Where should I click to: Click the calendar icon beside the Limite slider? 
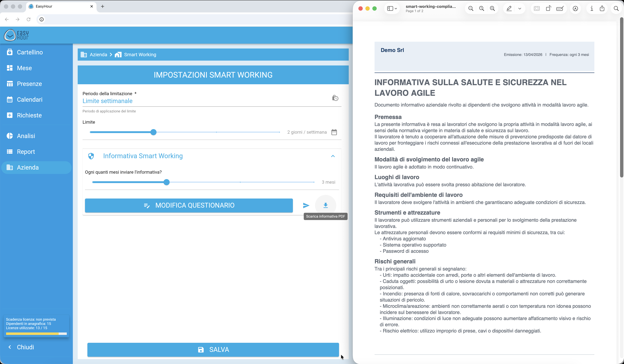point(334,132)
